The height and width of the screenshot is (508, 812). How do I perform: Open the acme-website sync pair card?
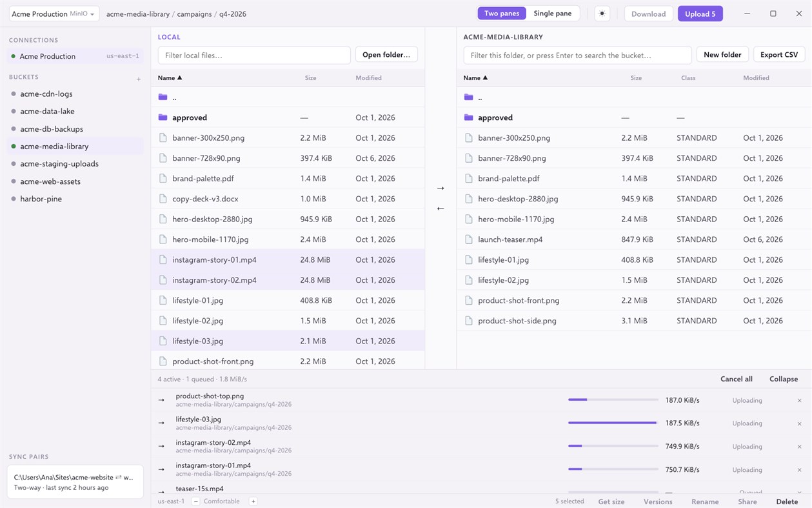pos(75,482)
